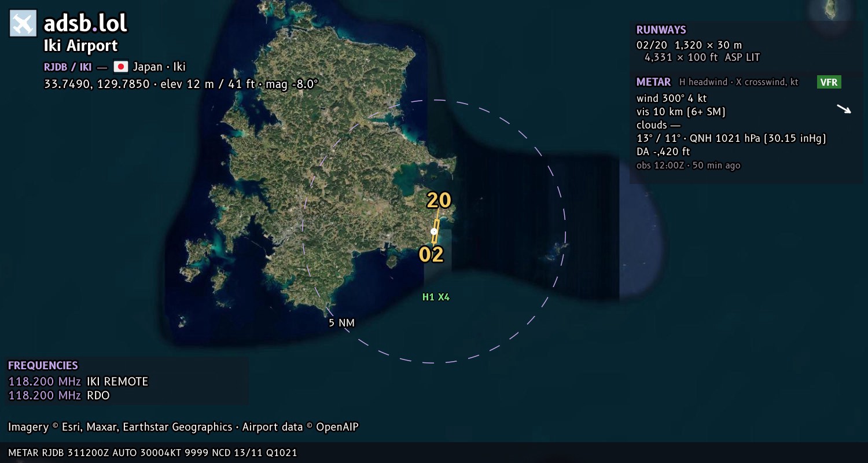Click the 5 NM range ring label
This screenshot has width=868, height=463.
341,323
